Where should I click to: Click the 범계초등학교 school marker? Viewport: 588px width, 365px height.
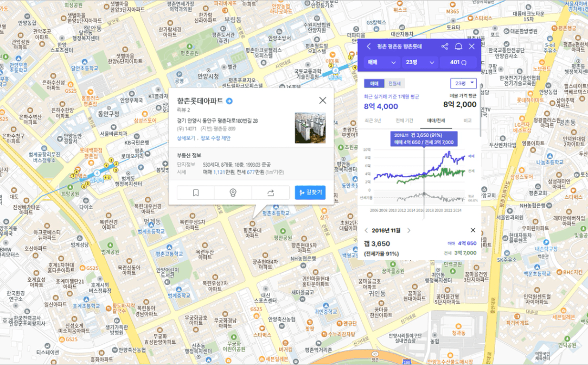151,225
